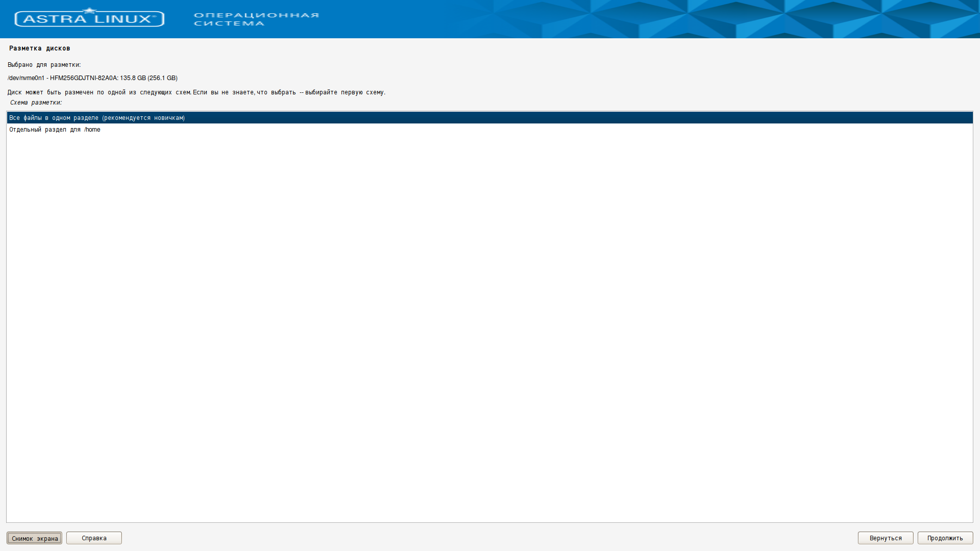Click the Astra Linux logo in header

tap(89, 18)
